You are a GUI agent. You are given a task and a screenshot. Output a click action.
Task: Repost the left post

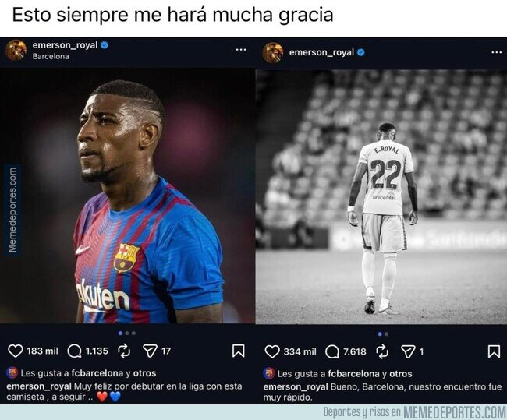tap(124, 351)
